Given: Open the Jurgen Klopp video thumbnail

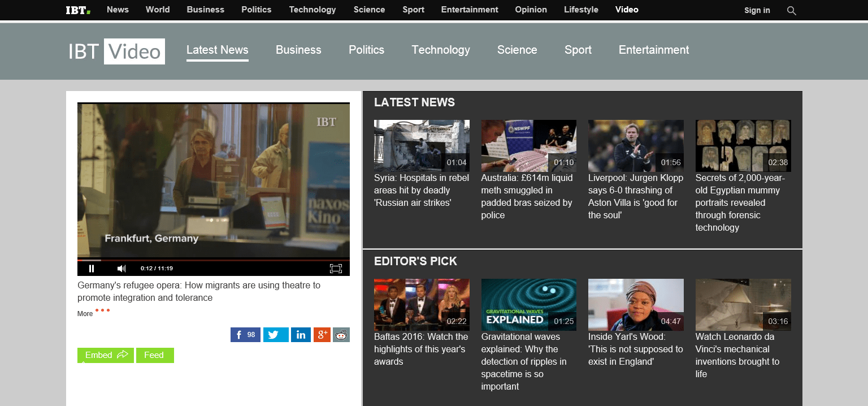Looking at the screenshot, I should 636,146.
